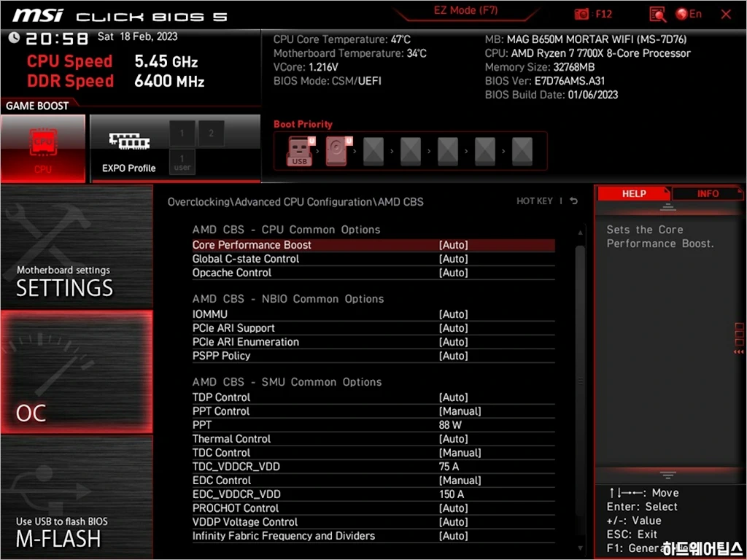This screenshot has height=560, width=747.
Task: Click the clock time 20:58
Action: click(57, 39)
